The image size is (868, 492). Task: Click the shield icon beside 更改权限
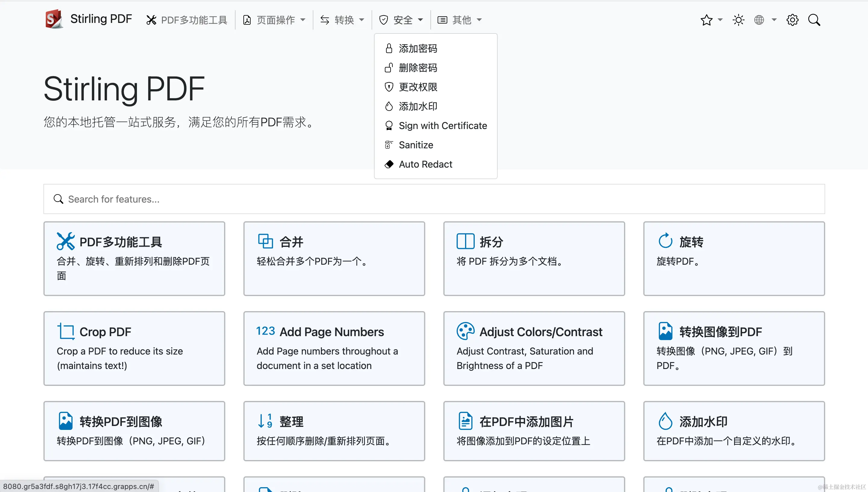pyautogui.click(x=389, y=87)
